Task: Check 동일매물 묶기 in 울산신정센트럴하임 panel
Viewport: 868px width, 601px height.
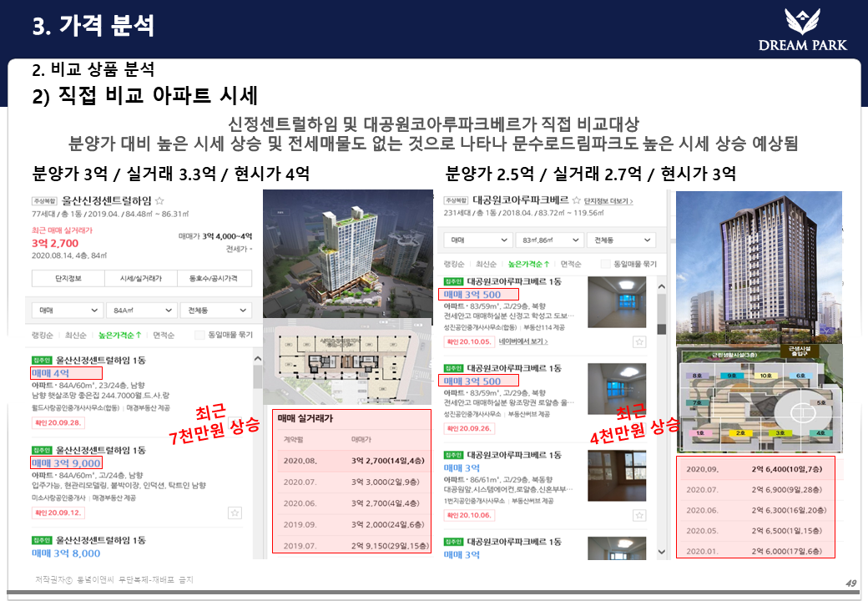Action: click(199, 335)
